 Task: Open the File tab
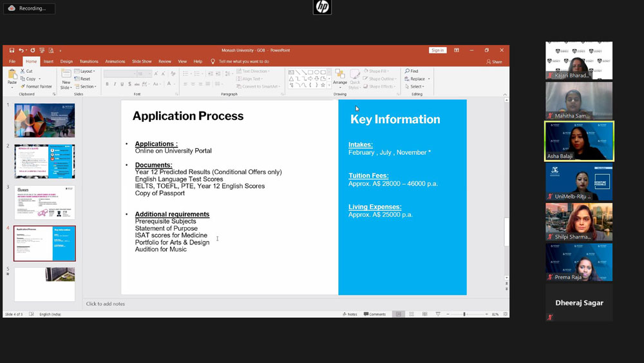12,61
